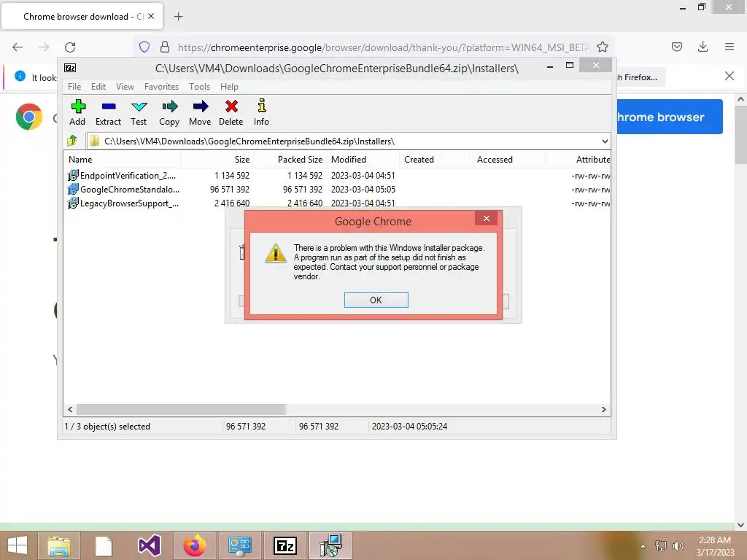This screenshot has width=747, height=560.
Task: Click the Chrome logo on the webpage
Action: 29,117
